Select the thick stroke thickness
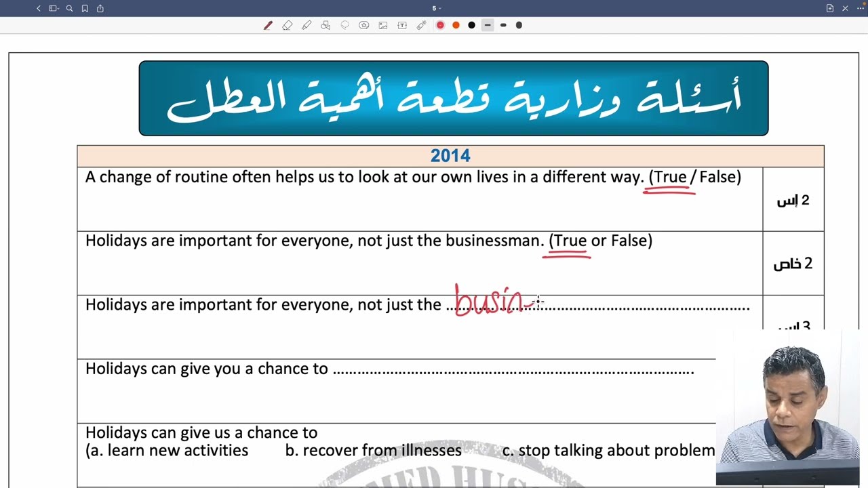868x488 pixels. pyautogui.click(x=519, y=25)
